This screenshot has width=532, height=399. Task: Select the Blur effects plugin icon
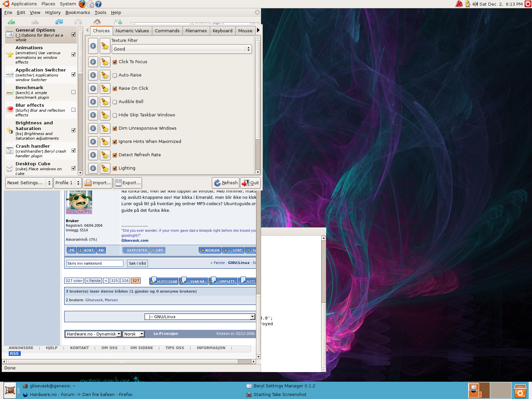(10, 109)
